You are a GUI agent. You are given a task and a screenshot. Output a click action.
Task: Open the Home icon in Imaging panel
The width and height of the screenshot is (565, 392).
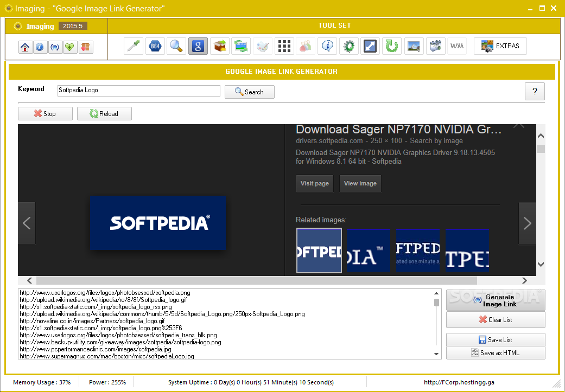click(25, 47)
